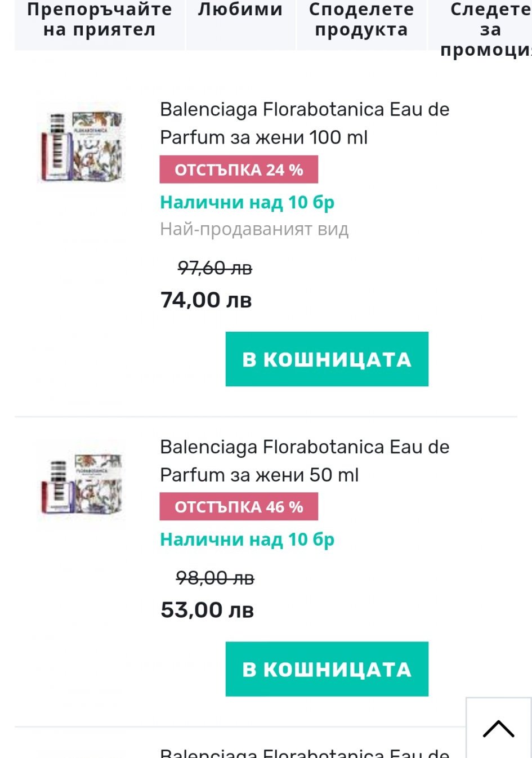Screen dimensions: 532x758
Task: Click the 53,00 лв price
Action: (x=207, y=610)
